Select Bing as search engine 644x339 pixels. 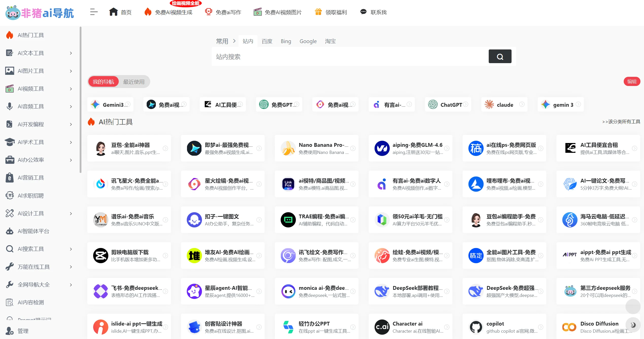pyautogui.click(x=286, y=41)
